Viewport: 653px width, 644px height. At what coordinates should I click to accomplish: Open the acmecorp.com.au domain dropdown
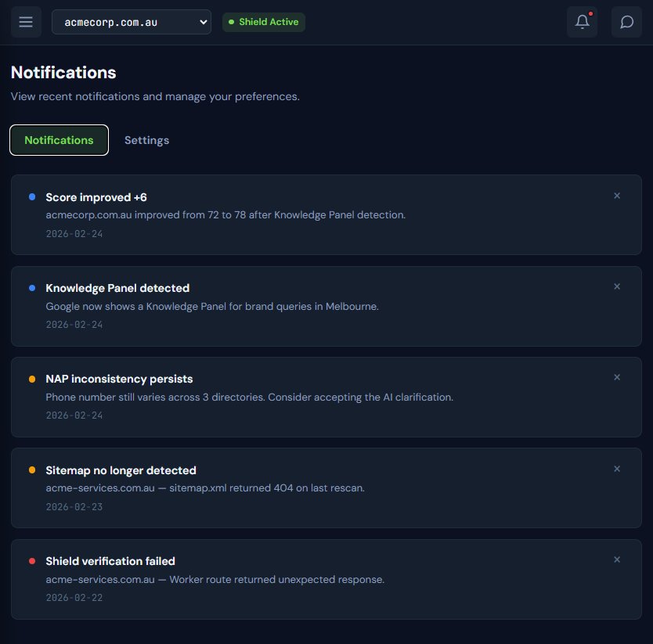click(132, 22)
